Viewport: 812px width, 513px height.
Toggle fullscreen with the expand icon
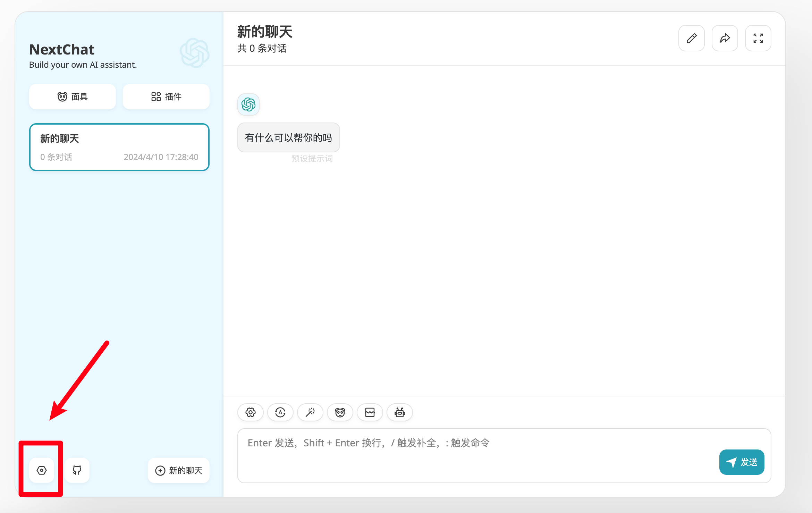click(758, 38)
